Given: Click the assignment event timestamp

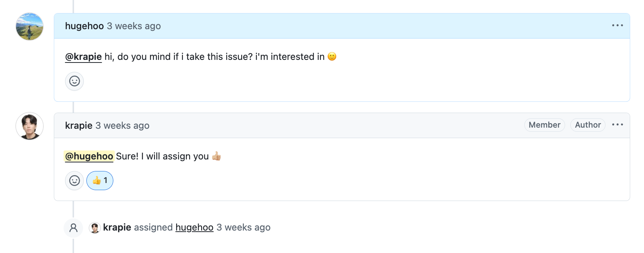Looking at the screenshot, I should click(243, 228).
